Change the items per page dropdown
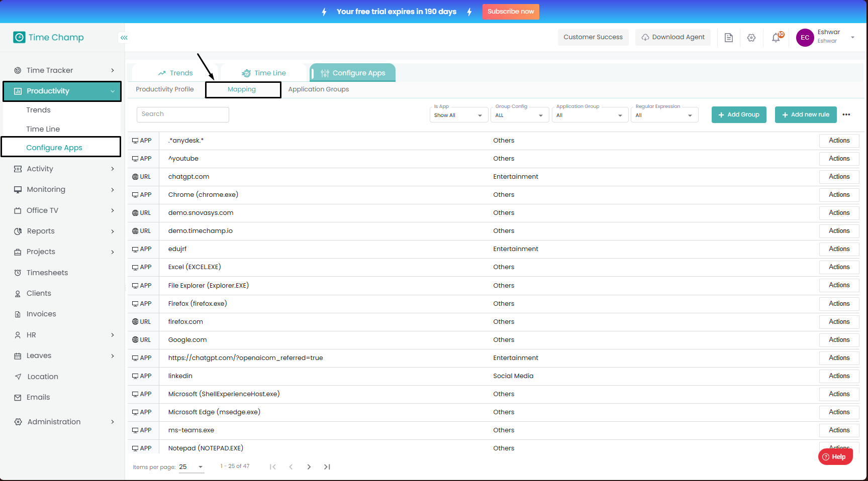Screen dimensions: 868x481 [x=191, y=467]
